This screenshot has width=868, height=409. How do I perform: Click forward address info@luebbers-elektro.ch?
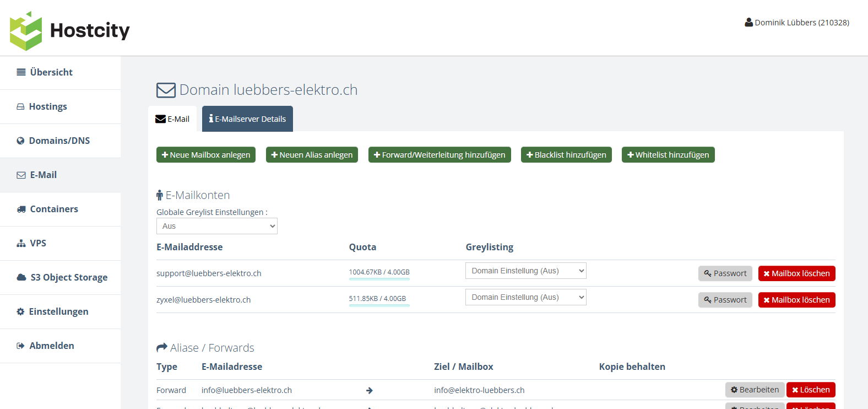(x=247, y=390)
